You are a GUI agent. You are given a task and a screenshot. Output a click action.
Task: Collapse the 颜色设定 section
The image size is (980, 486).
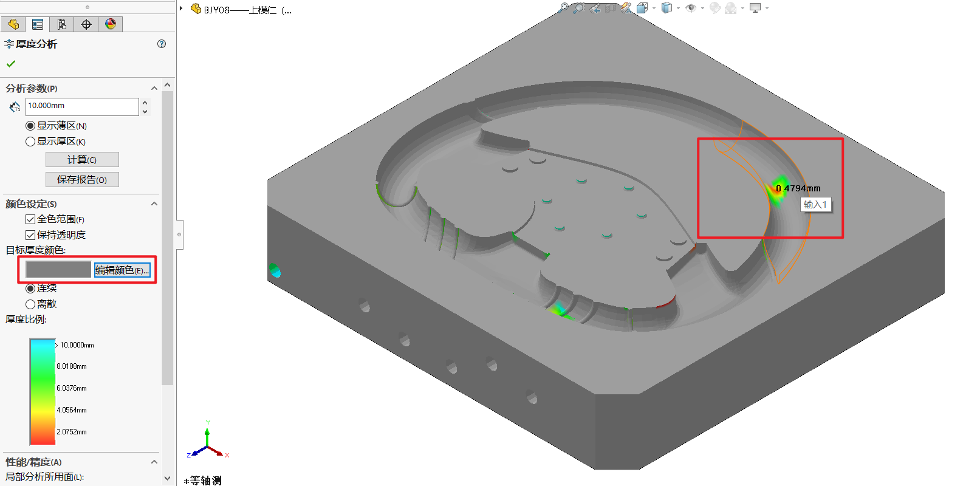pyautogui.click(x=154, y=204)
